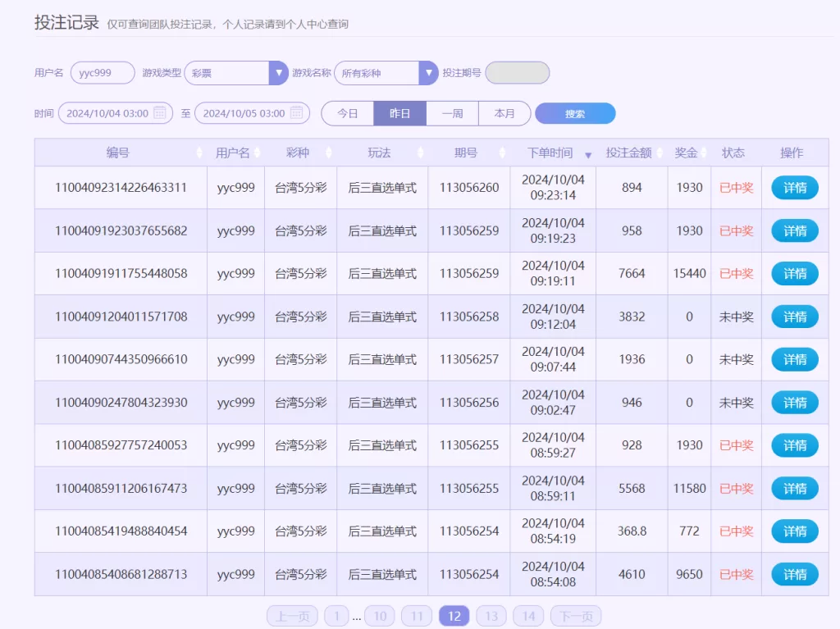Open 详情 for bet 11004085419488840454
The image size is (840, 629).
tap(794, 531)
